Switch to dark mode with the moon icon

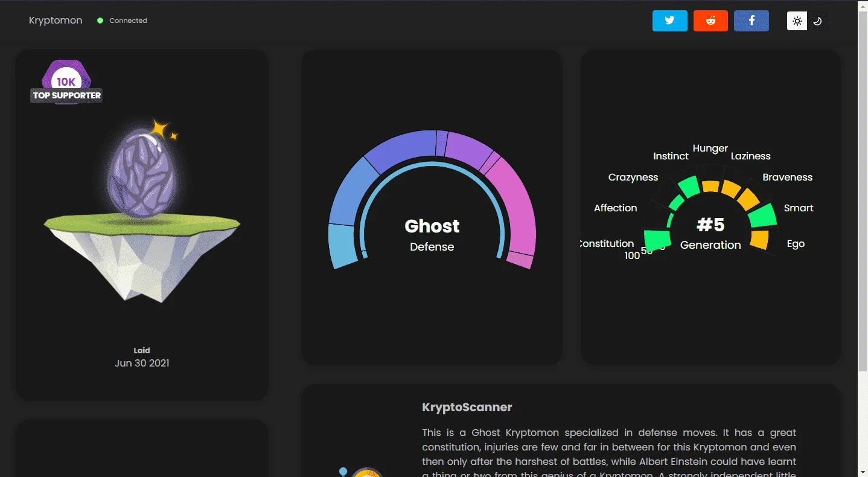coord(817,21)
